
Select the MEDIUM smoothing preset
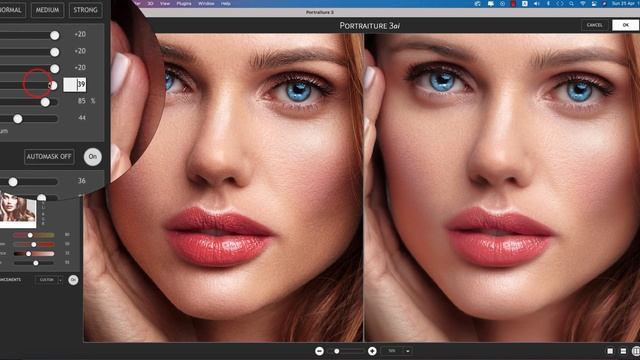click(x=47, y=10)
